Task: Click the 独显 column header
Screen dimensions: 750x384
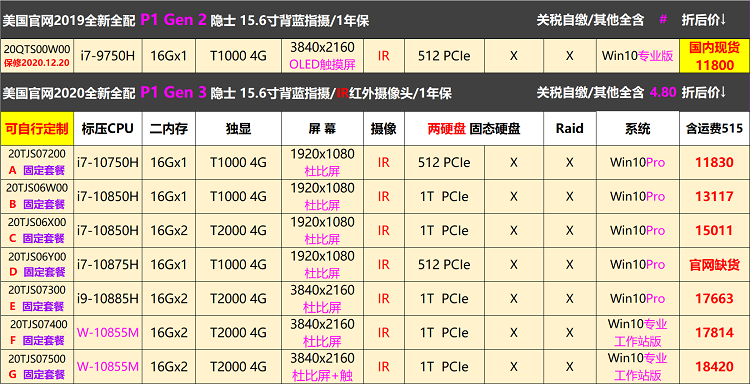Action: [239, 128]
